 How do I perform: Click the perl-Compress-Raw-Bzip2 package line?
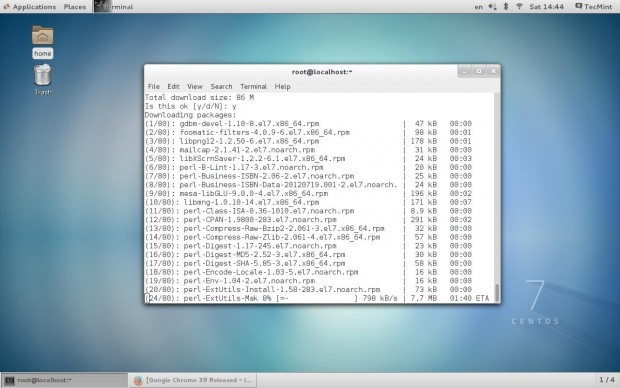308,228
